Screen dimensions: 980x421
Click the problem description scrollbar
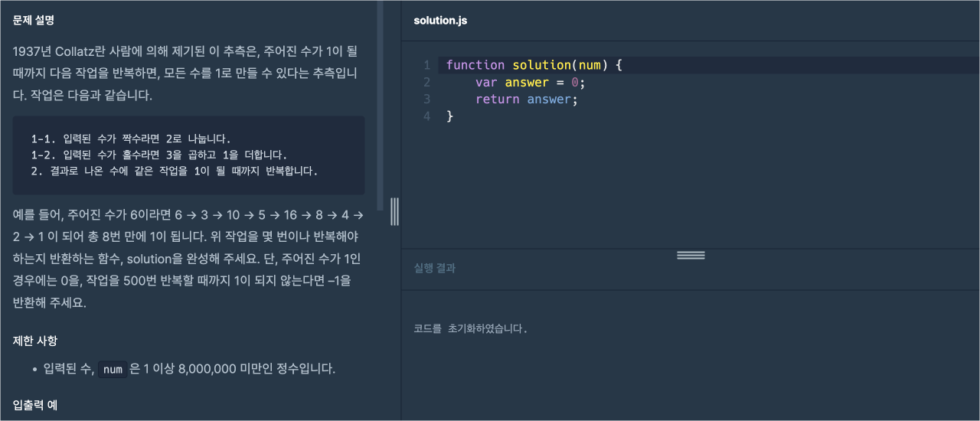coord(381,106)
